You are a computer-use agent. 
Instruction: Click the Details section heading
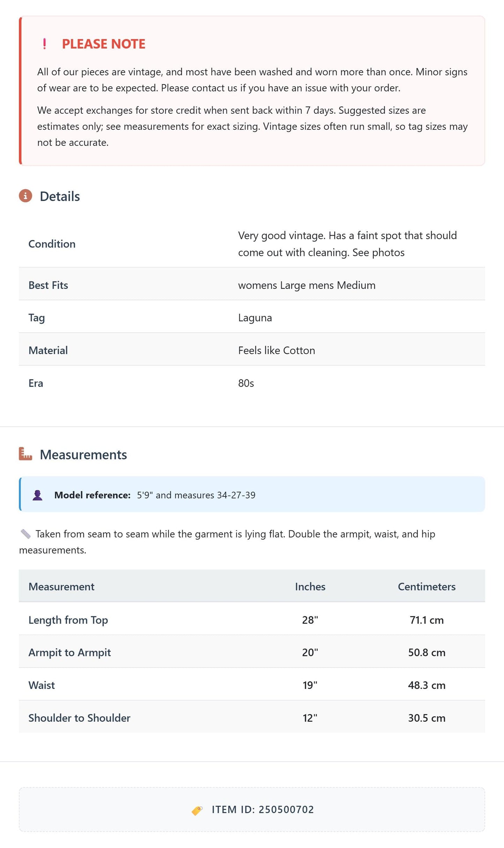[x=60, y=196]
